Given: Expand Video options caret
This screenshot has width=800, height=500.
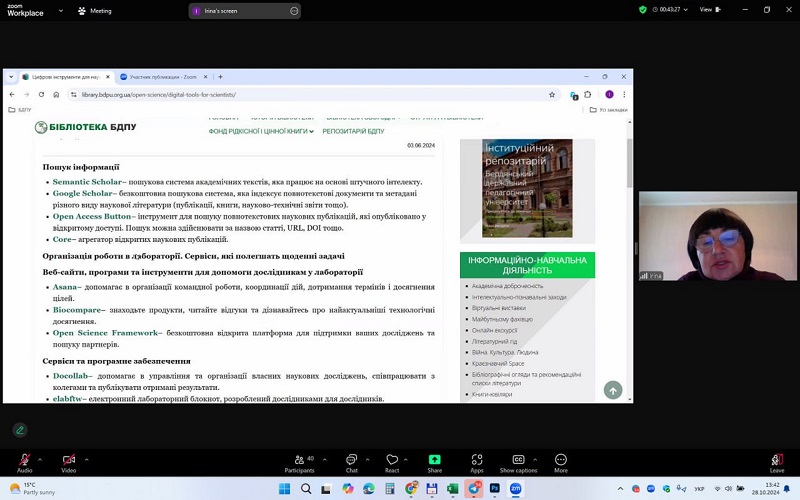Looking at the screenshot, I should [x=86, y=459].
